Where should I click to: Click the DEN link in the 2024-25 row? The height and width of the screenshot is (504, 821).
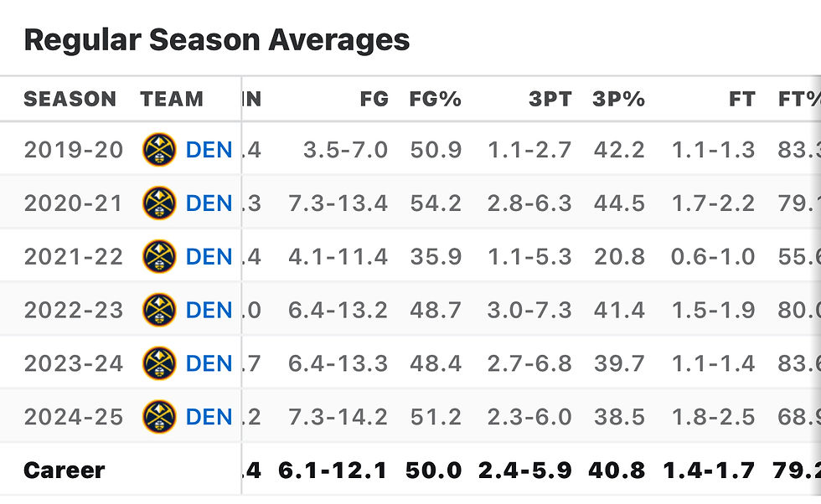click(x=209, y=417)
